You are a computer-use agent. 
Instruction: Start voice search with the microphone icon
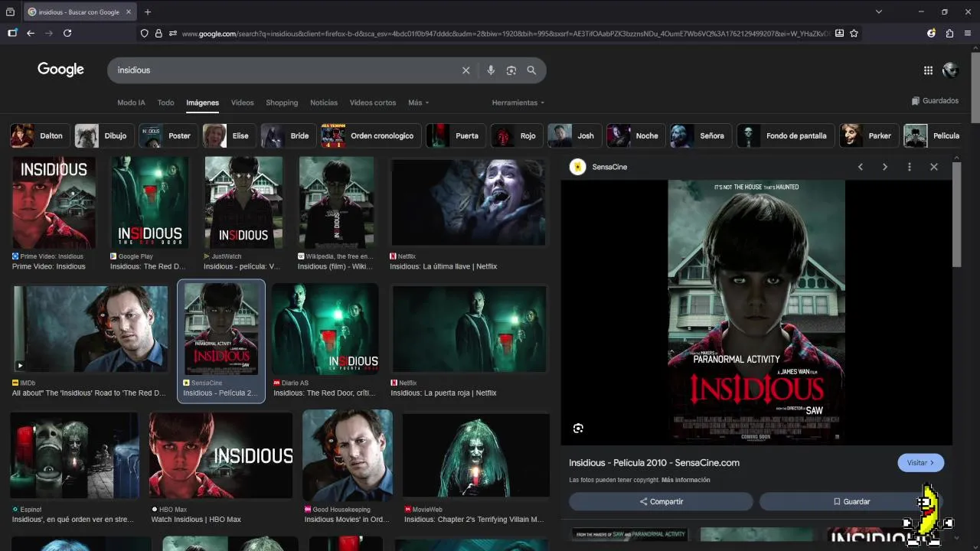[491, 70]
